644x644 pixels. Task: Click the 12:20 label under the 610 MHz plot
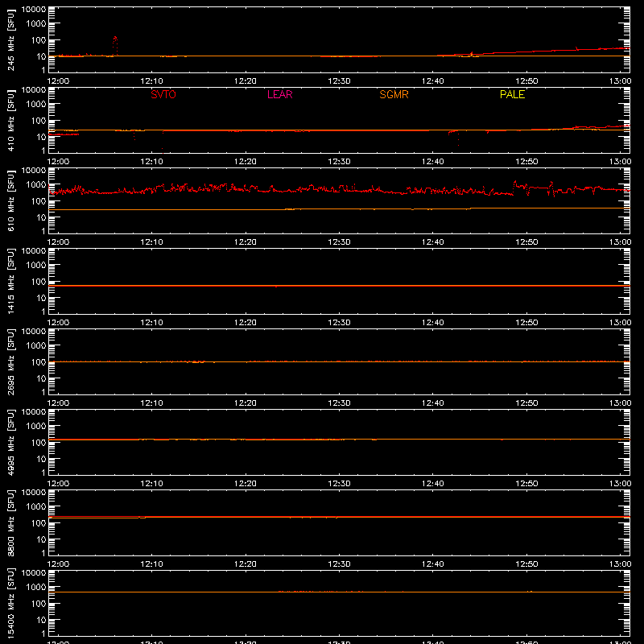click(246, 242)
